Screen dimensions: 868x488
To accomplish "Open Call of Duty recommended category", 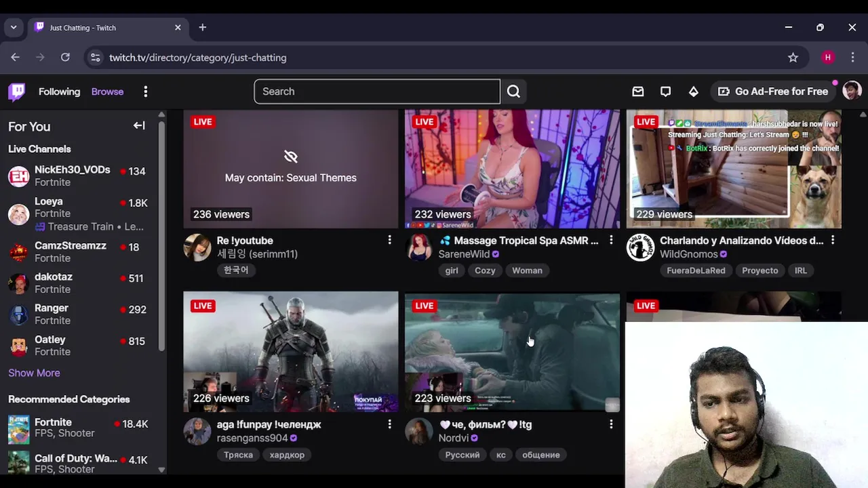I will (x=81, y=464).
